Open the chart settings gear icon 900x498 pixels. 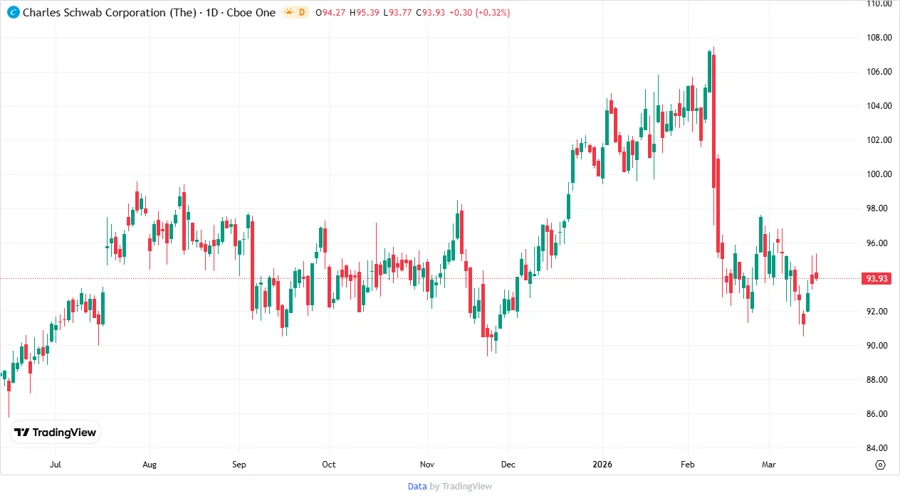pyautogui.click(x=880, y=465)
